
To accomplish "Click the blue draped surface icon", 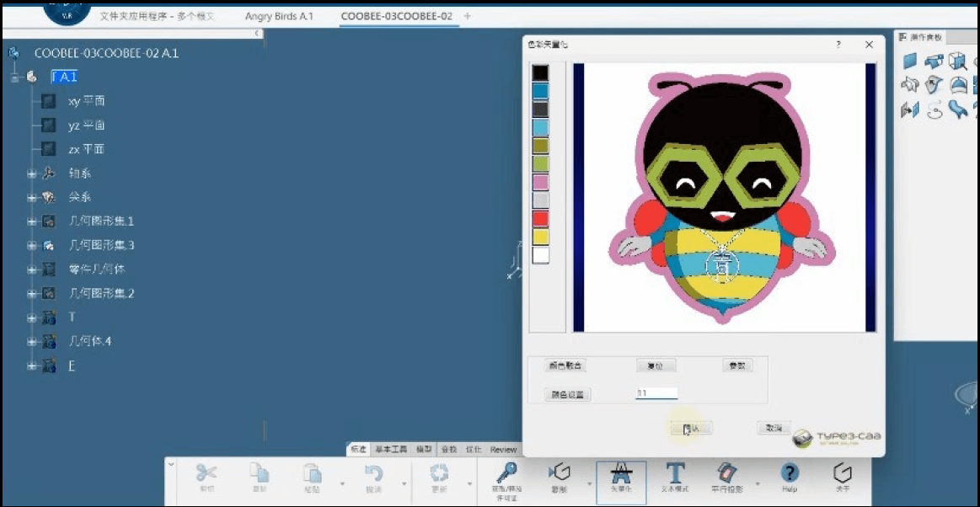I will 934,61.
